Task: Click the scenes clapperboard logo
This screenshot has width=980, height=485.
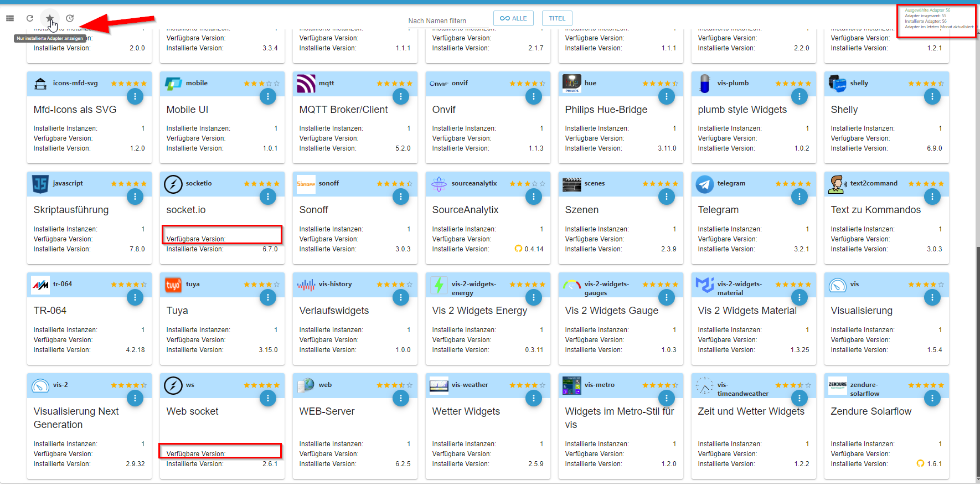Action: click(x=572, y=184)
